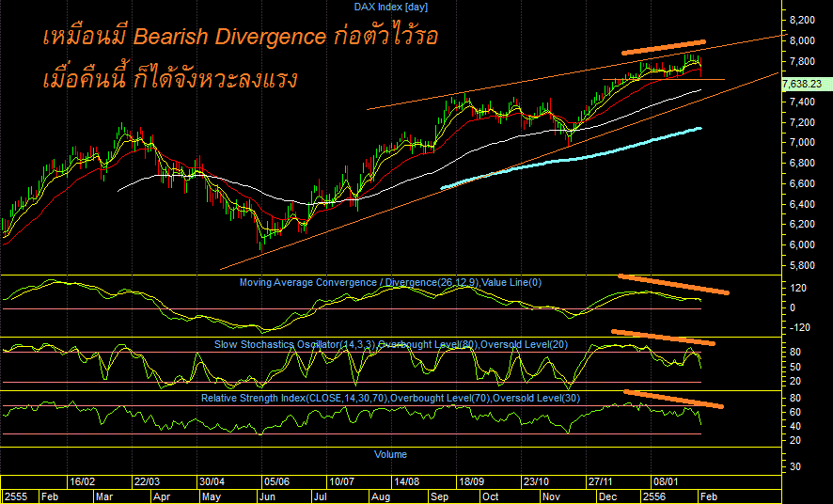Select the 27/11 date marker

(601, 482)
